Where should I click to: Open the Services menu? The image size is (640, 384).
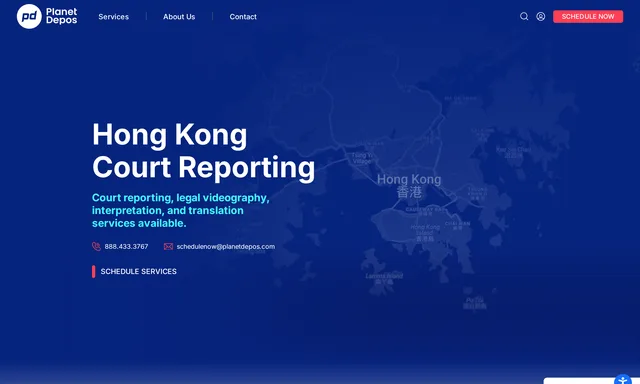(x=113, y=17)
